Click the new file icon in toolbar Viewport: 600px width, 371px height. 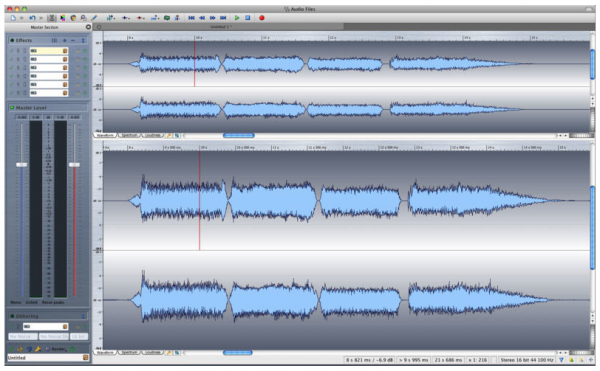click(13, 18)
